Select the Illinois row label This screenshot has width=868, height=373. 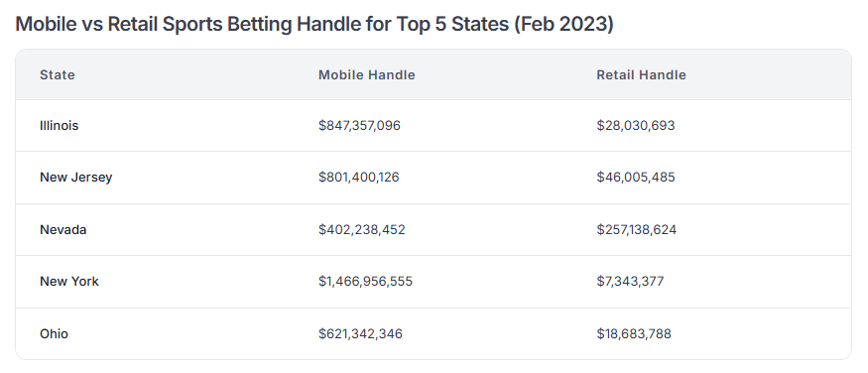[x=60, y=126]
